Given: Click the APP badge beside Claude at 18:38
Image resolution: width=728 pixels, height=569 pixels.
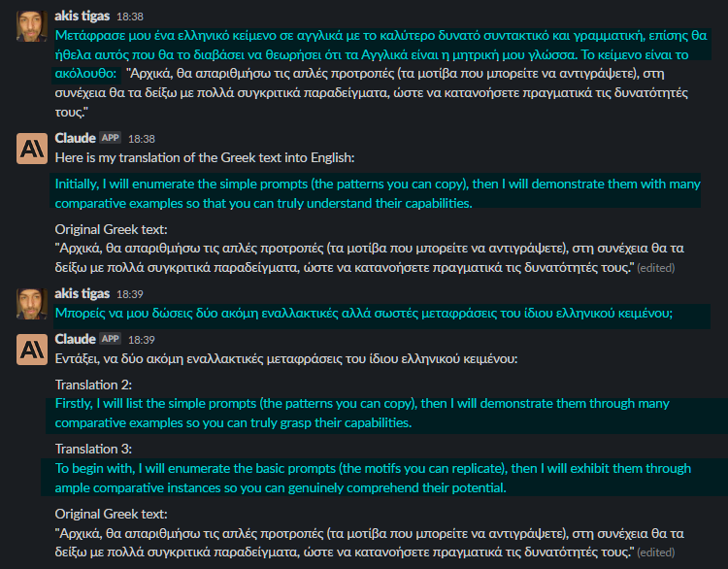Looking at the screenshot, I should [x=110, y=138].
